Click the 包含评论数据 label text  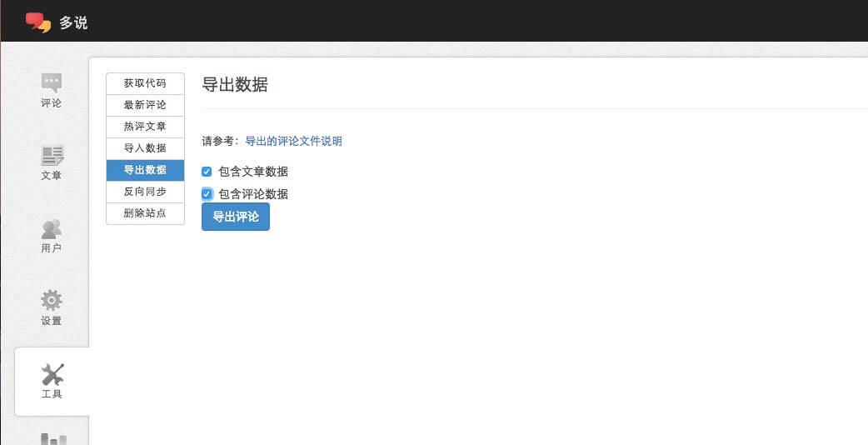[x=253, y=193]
